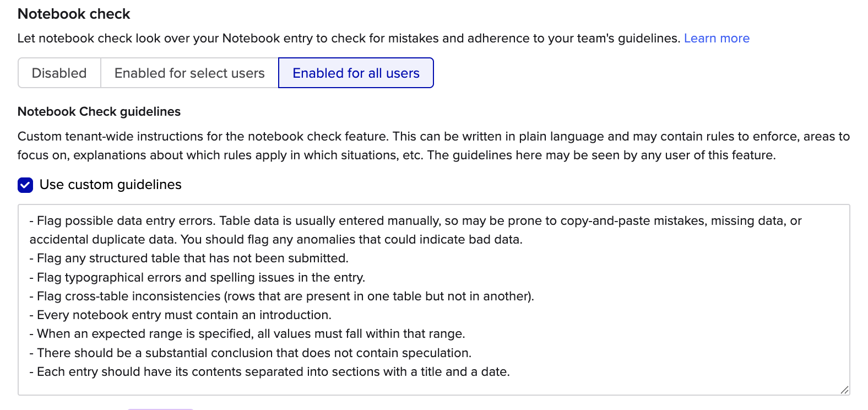This screenshot has height=410, width=868.
Task: Click the "Each entry should have" guideline line
Action: point(273,372)
